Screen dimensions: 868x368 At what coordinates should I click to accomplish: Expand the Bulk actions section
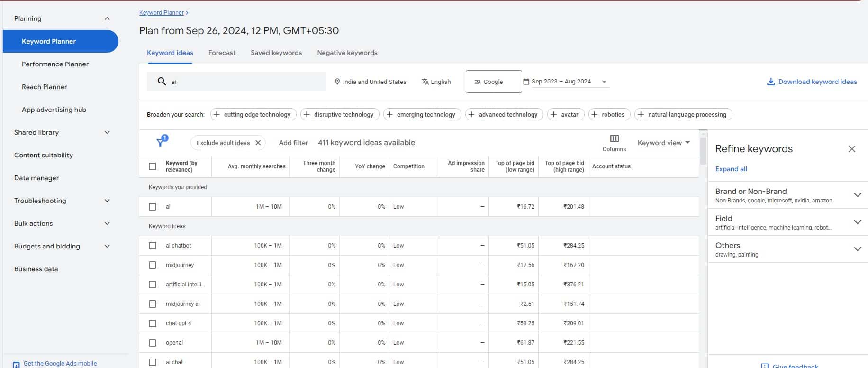tap(107, 223)
